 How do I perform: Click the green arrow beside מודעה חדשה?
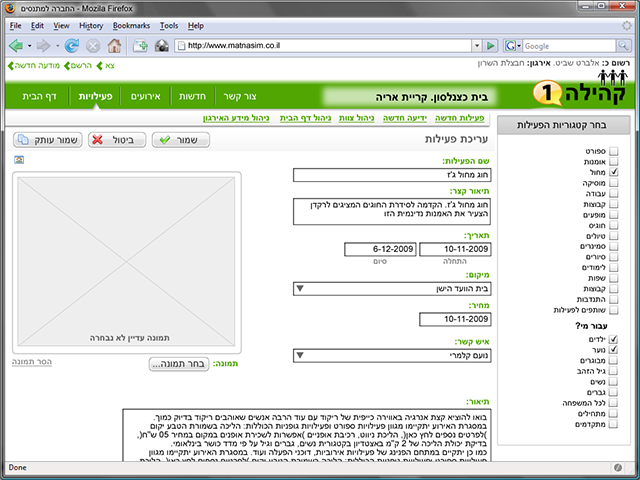tap(11, 66)
